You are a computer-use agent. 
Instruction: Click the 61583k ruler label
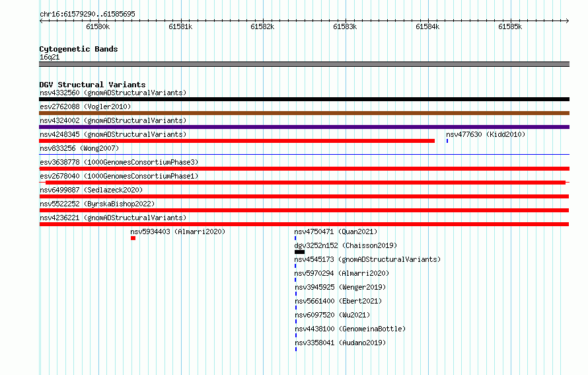point(345,26)
